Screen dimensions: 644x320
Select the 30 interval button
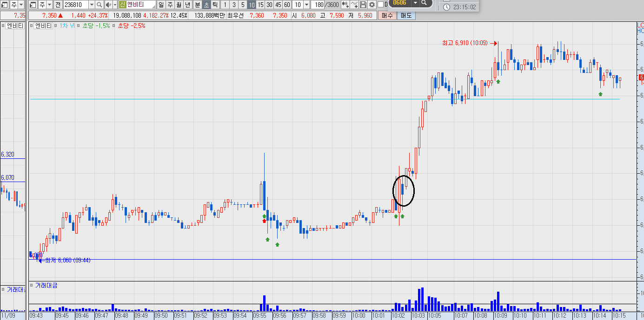269,5
